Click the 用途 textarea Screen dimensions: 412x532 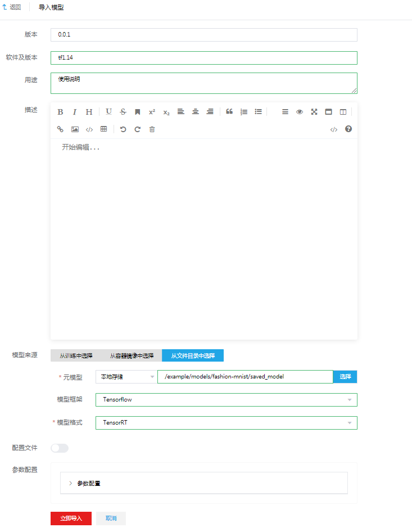[204, 83]
